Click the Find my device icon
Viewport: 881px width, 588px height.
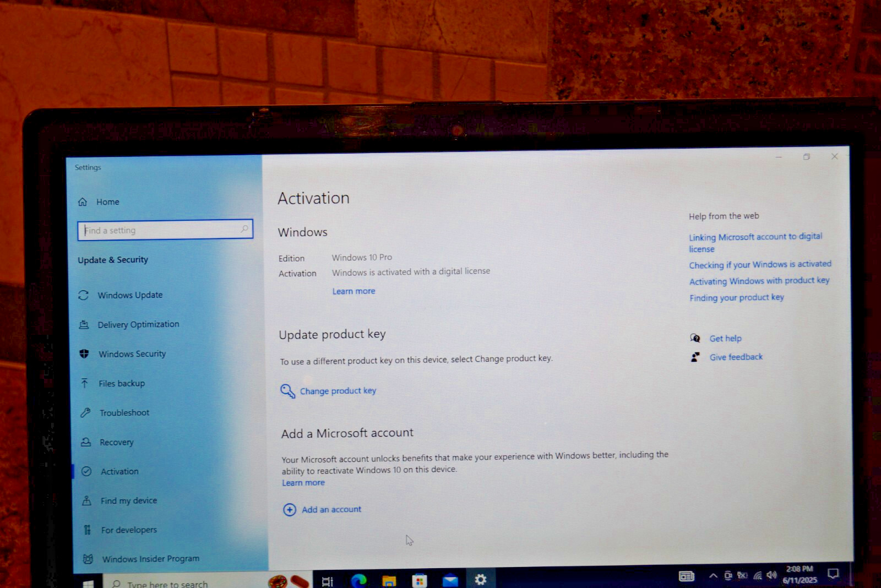87,500
